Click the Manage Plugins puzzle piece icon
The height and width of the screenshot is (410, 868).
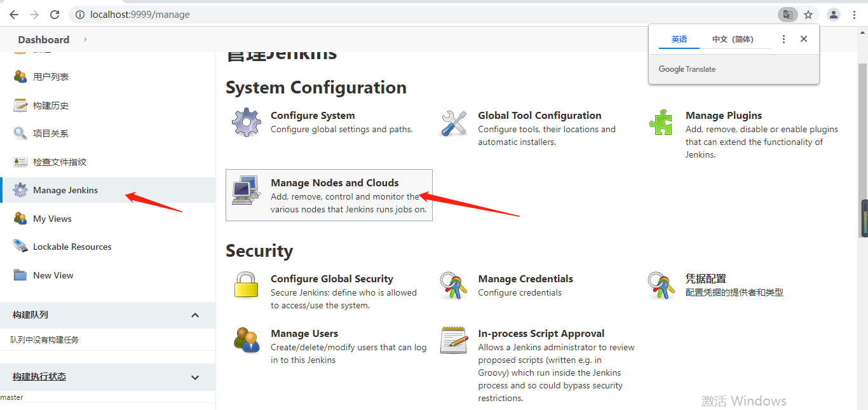tap(661, 122)
